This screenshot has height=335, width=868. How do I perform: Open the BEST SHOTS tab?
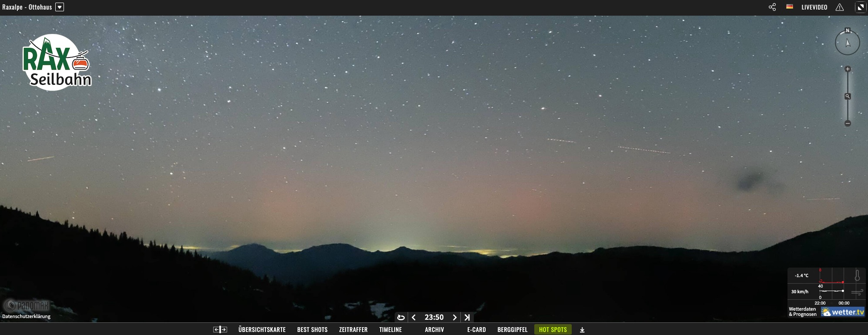pyautogui.click(x=312, y=330)
